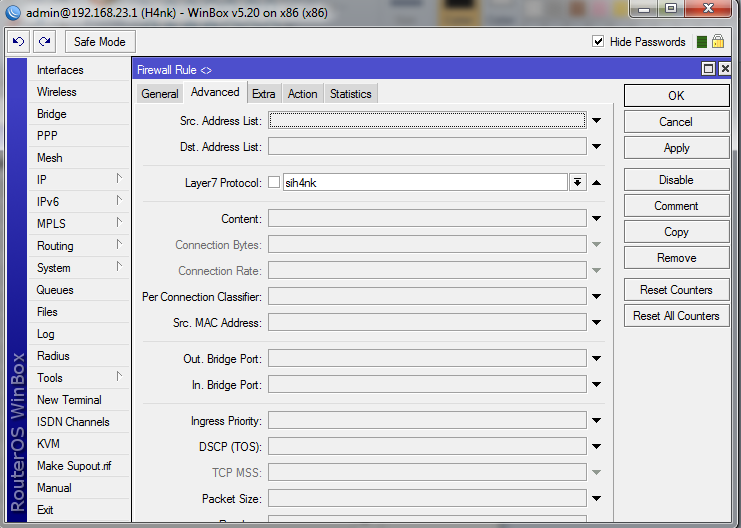Open the Layer7 Protocol dropdown list
This screenshot has width=741, height=528.
pos(577,182)
